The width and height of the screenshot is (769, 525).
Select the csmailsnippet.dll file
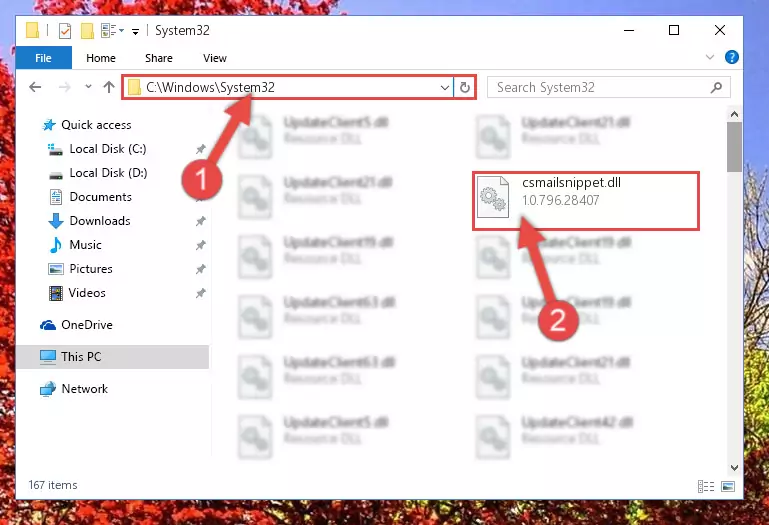tap(586, 201)
